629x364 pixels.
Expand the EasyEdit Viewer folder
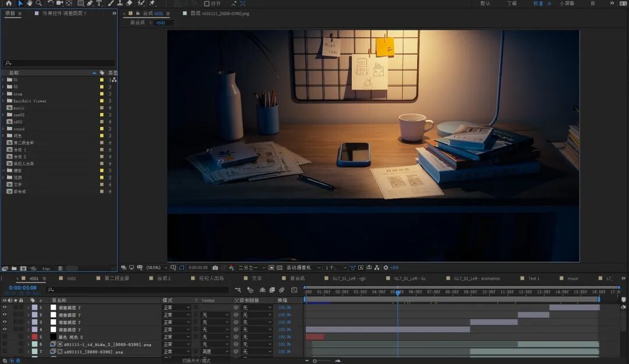[3, 101]
